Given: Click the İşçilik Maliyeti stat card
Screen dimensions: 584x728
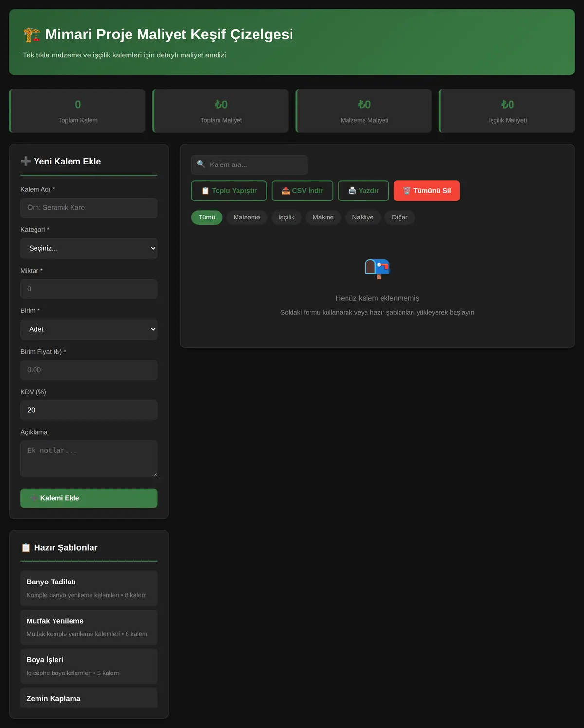Looking at the screenshot, I should coord(507,111).
